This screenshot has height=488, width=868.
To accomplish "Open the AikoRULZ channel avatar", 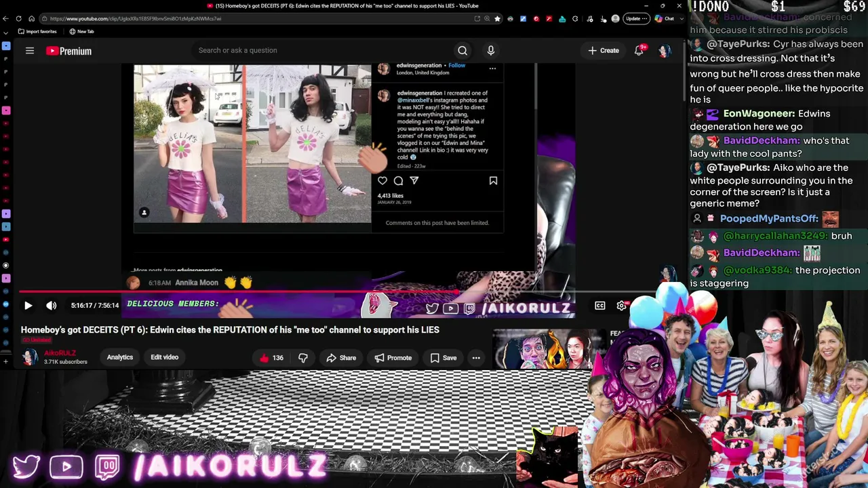I will click(30, 357).
